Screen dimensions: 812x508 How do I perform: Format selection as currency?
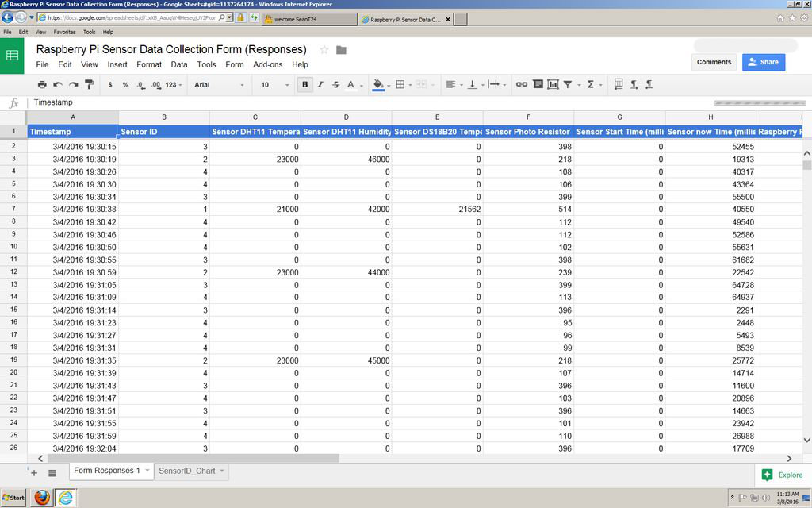pos(109,84)
